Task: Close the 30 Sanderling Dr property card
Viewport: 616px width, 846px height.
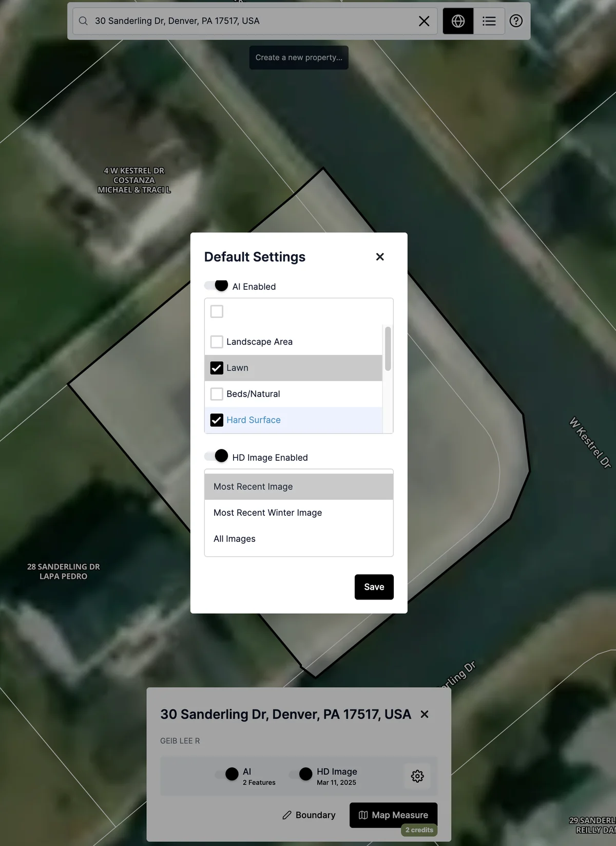Action: [x=425, y=714]
